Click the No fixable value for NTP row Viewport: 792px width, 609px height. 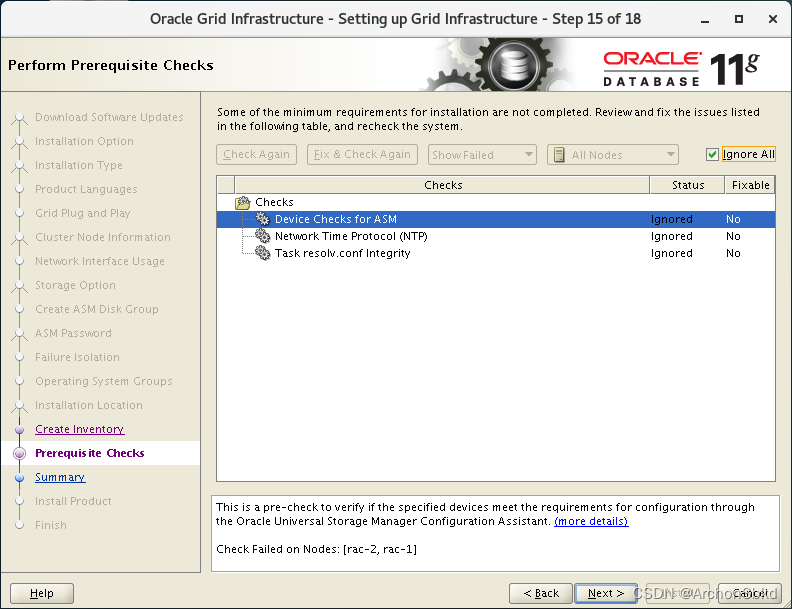pos(733,236)
